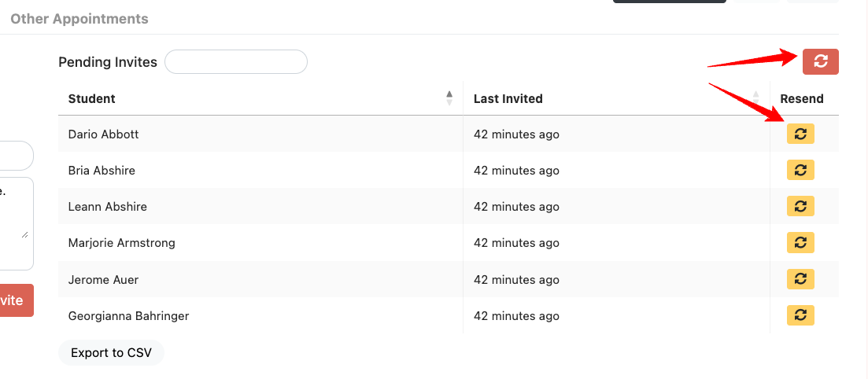Image resolution: width=868 pixels, height=379 pixels.
Task: Sort table by Student column arrows
Action: (x=449, y=98)
